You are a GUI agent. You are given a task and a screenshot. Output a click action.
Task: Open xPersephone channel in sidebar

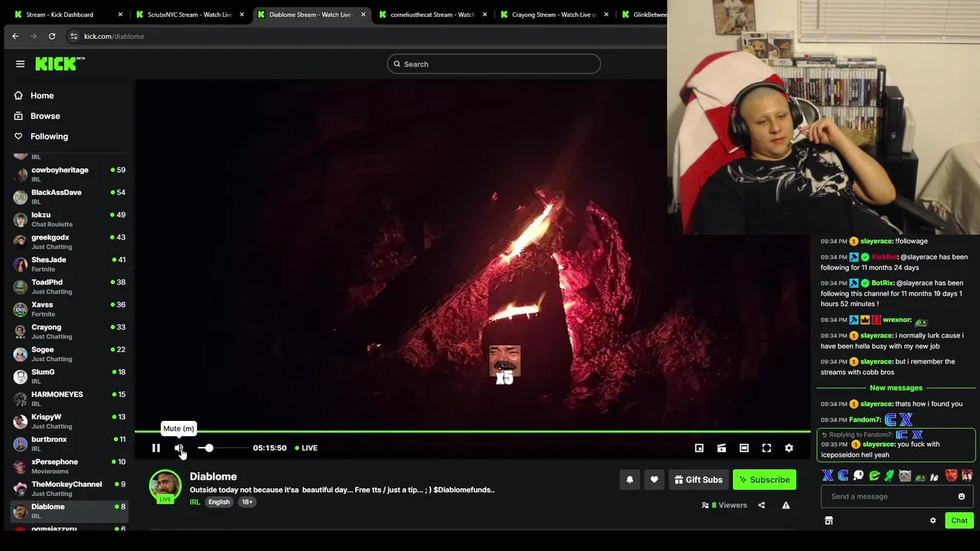point(69,465)
